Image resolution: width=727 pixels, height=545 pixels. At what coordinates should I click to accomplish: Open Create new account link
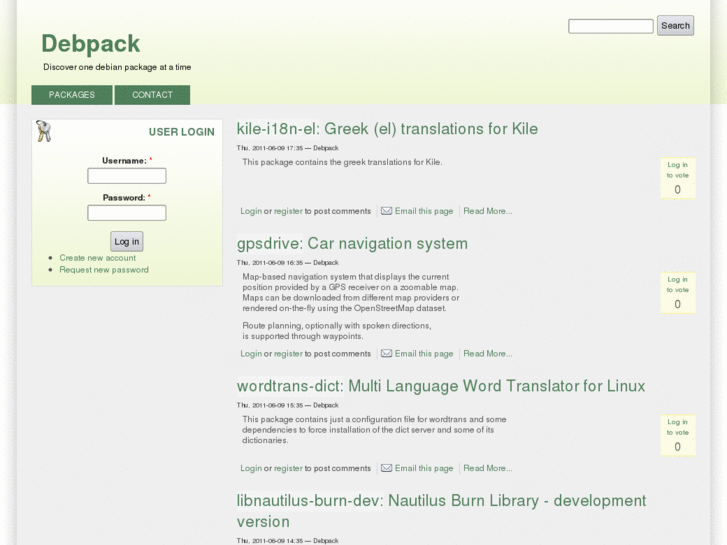point(97,258)
